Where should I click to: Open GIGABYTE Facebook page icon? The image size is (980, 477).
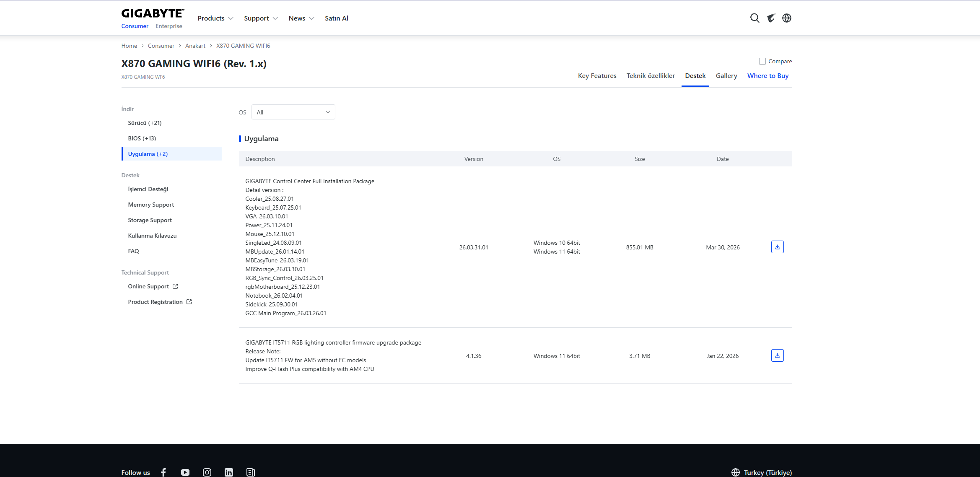click(x=163, y=472)
